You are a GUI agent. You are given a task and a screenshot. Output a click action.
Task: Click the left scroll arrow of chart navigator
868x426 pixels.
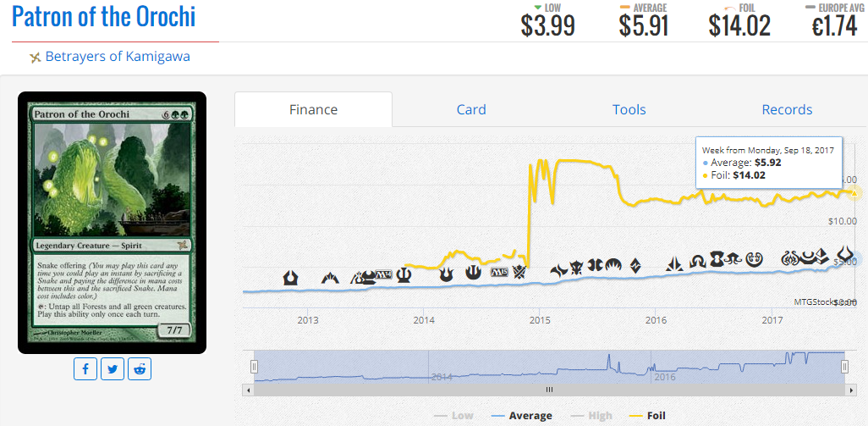pyautogui.click(x=248, y=390)
